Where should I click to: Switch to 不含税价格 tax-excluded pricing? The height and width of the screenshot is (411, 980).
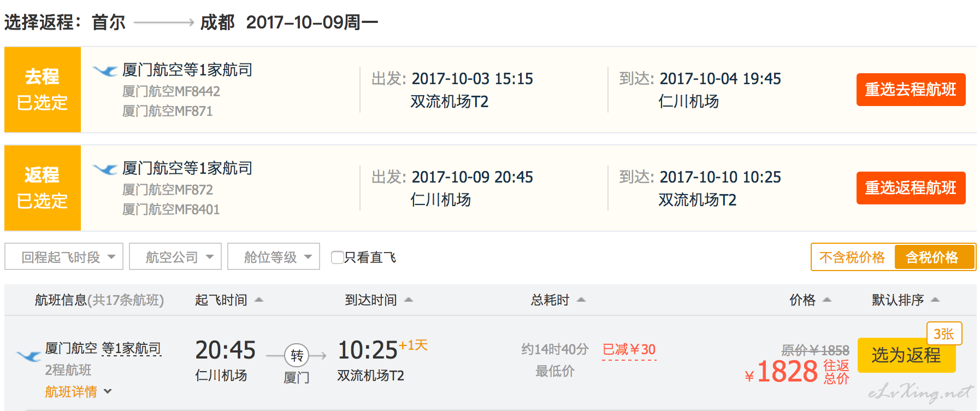pyautogui.click(x=852, y=257)
